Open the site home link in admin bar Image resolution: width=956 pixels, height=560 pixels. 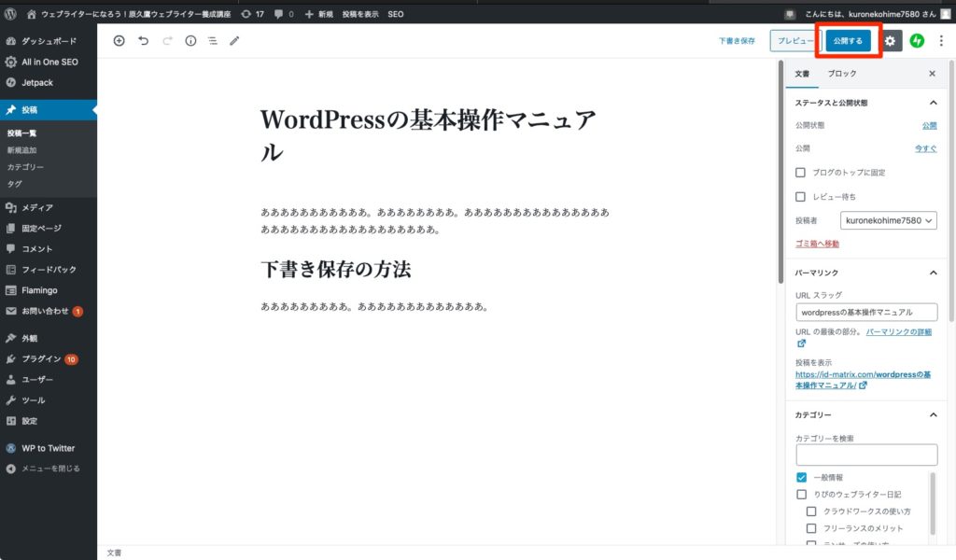coord(129,14)
